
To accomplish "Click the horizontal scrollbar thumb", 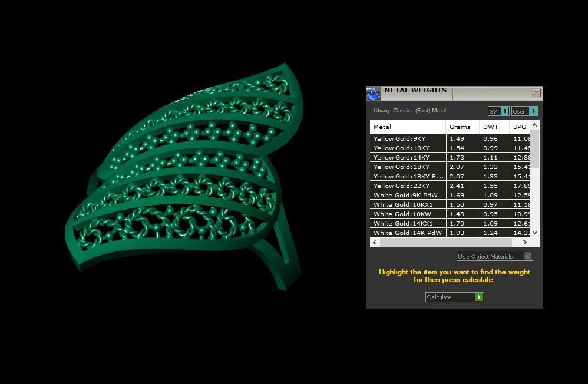I will click(446, 242).
